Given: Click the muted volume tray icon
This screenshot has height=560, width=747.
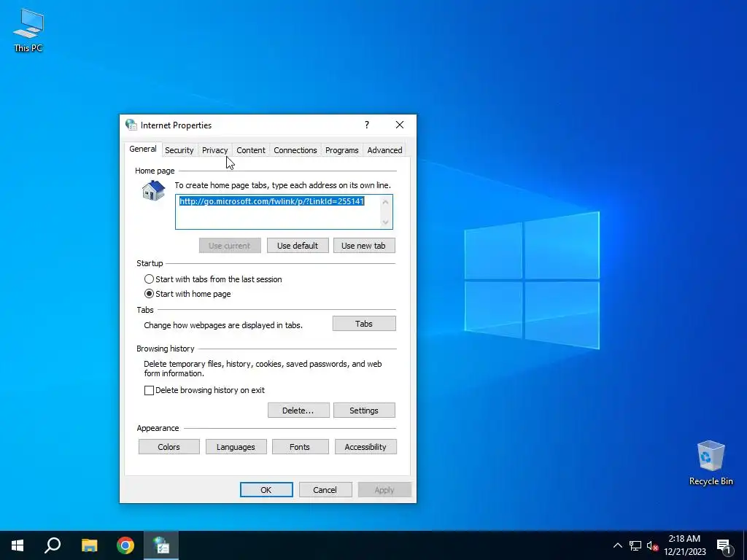Looking at the screenshot, I should 652,545.
